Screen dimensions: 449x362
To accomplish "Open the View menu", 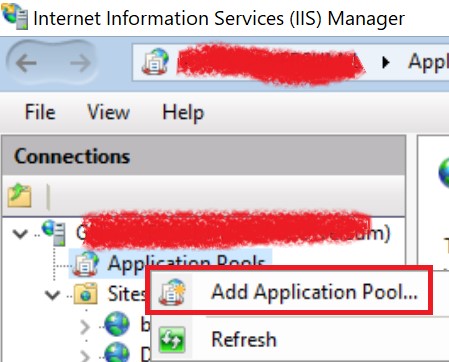I will (x=108, y=112).
